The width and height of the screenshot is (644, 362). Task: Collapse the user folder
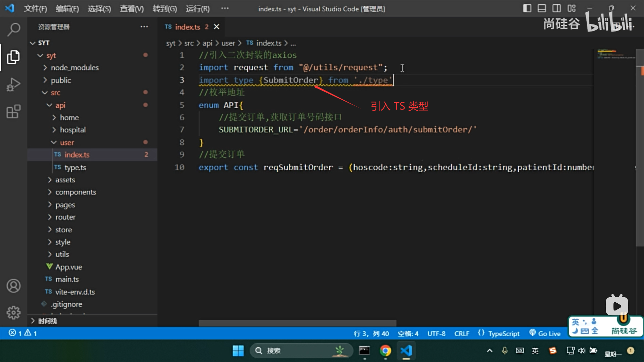click(x=67, y=142)
